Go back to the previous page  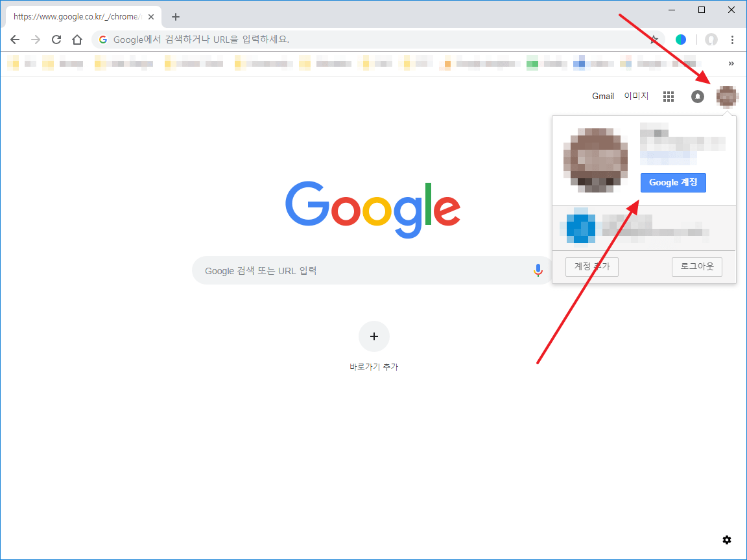pos(15,40)
